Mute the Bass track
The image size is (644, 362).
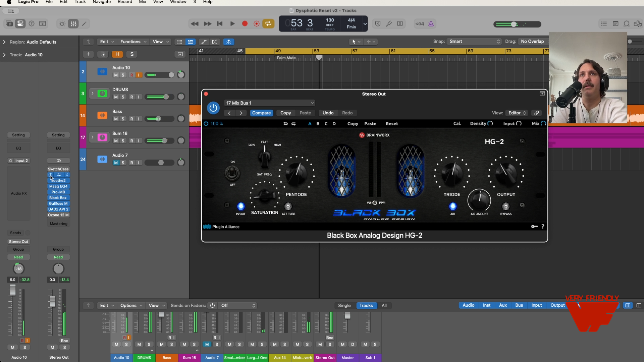pos(116,119)
